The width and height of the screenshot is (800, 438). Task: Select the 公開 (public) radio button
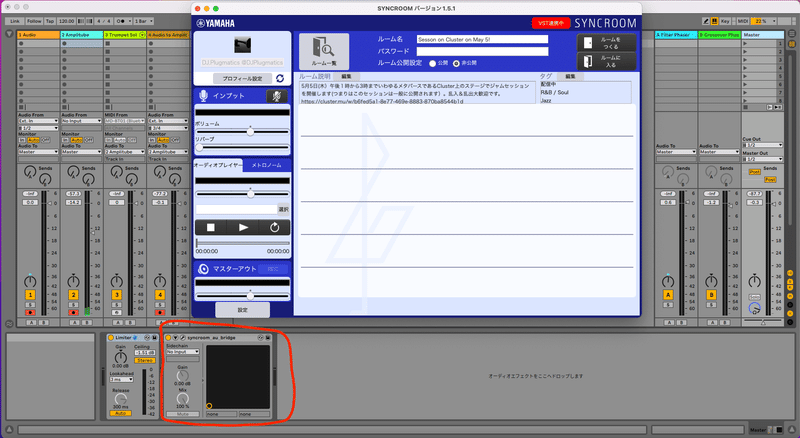point(433,63)
